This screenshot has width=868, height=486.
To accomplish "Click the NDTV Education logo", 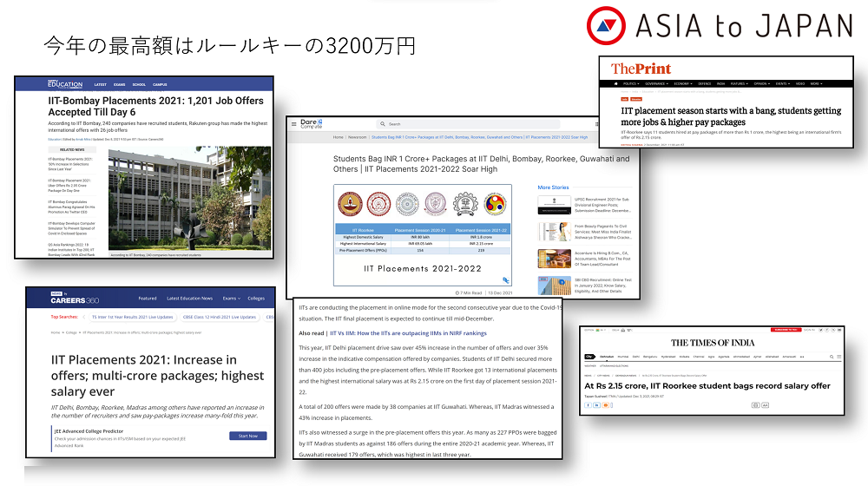I will (x=65, y=84).
